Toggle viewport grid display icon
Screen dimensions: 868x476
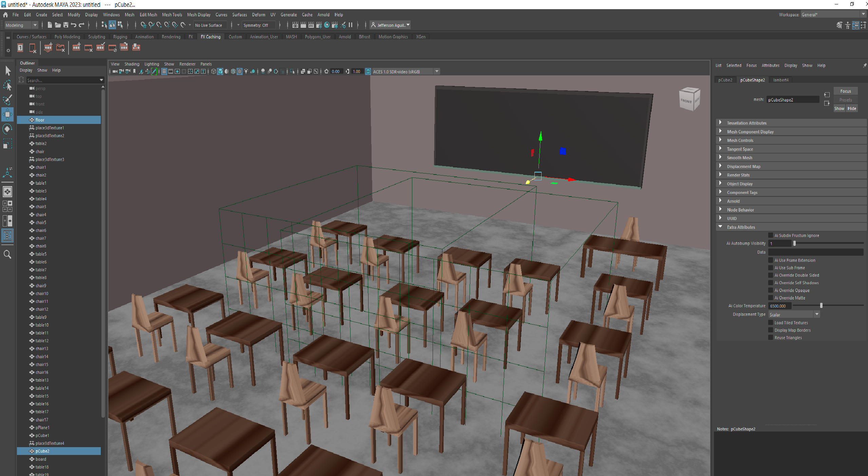(x=164, y=71)
